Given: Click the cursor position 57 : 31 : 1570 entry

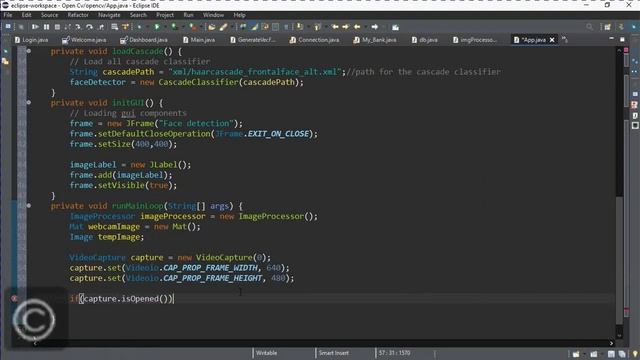Looking at the screenshot, I should pyautogui.click(x=394, y=353).
